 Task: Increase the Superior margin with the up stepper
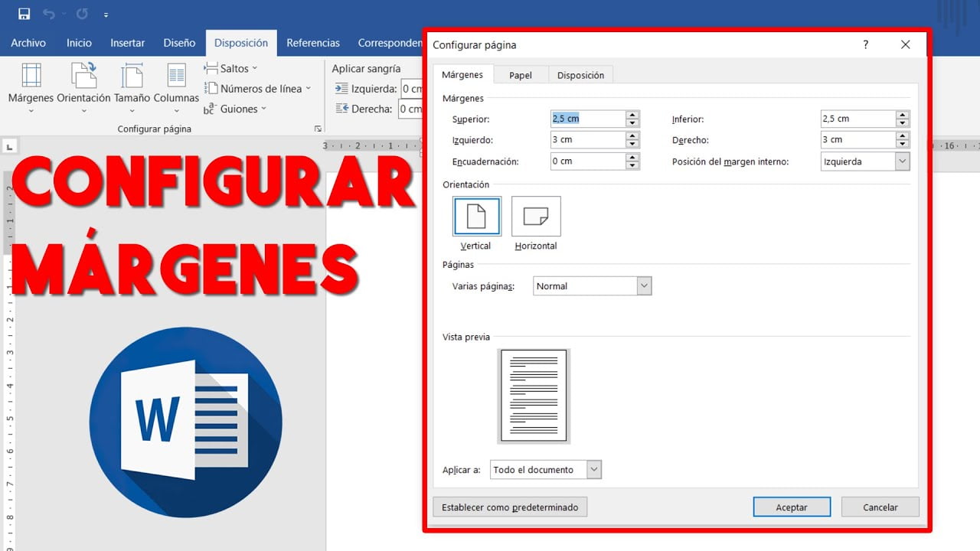[x=632, y=115]
